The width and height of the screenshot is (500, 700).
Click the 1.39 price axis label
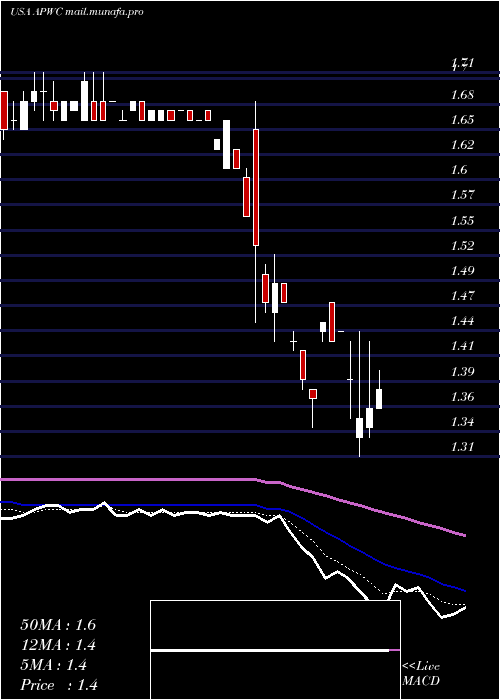point(462,371)
